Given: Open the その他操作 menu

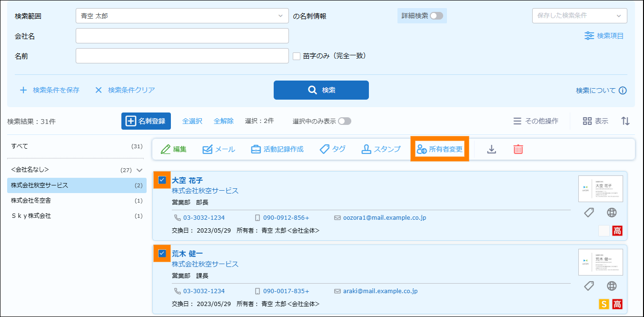Looking at the screenshot, I should point(535,121).
